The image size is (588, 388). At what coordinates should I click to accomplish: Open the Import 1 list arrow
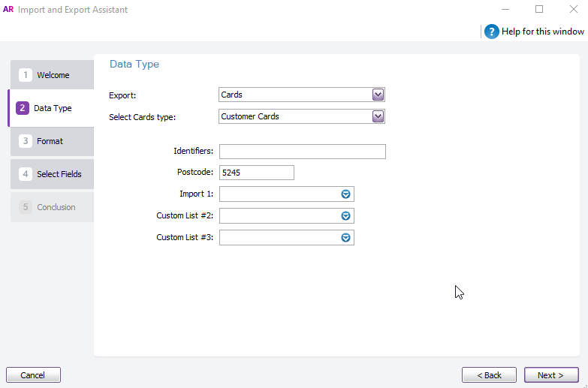click(346, 194)
